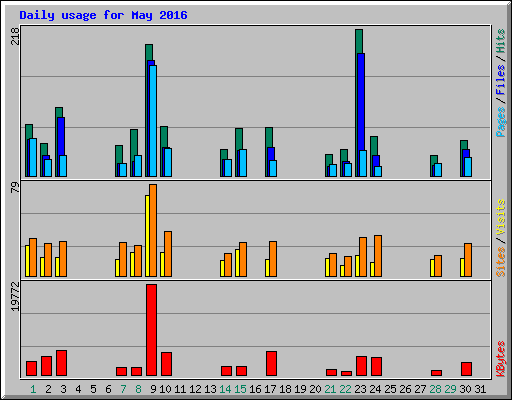Select day "22" on the date axis
The image size is (512, 400).
coord(345,389)
